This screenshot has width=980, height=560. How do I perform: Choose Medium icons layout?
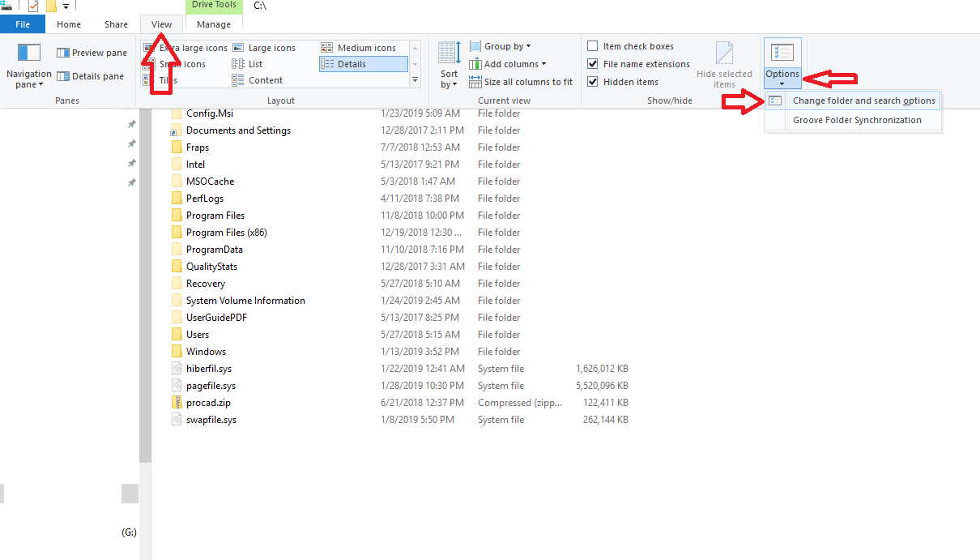tap(366, 48)
